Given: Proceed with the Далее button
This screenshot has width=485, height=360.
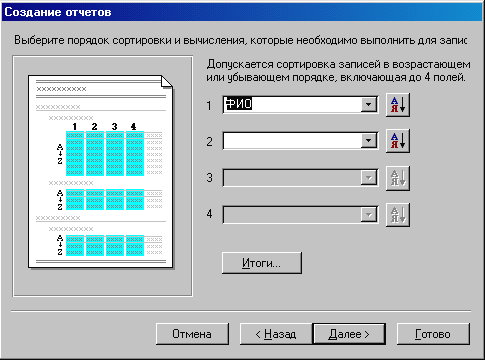Looking at the screenshot, I should tap(349, 334).
